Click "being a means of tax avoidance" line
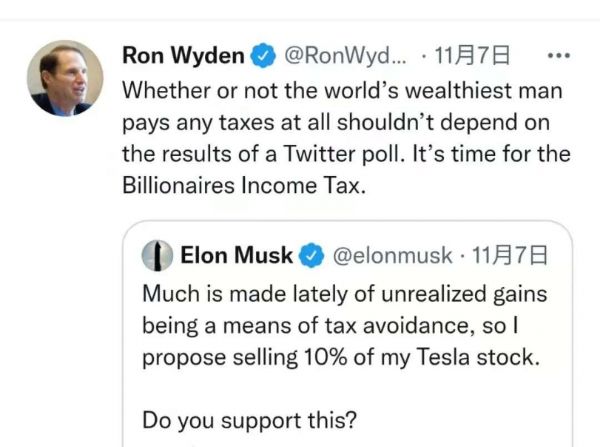The width and height of the screenshot is (600, 447). point(339,325)
